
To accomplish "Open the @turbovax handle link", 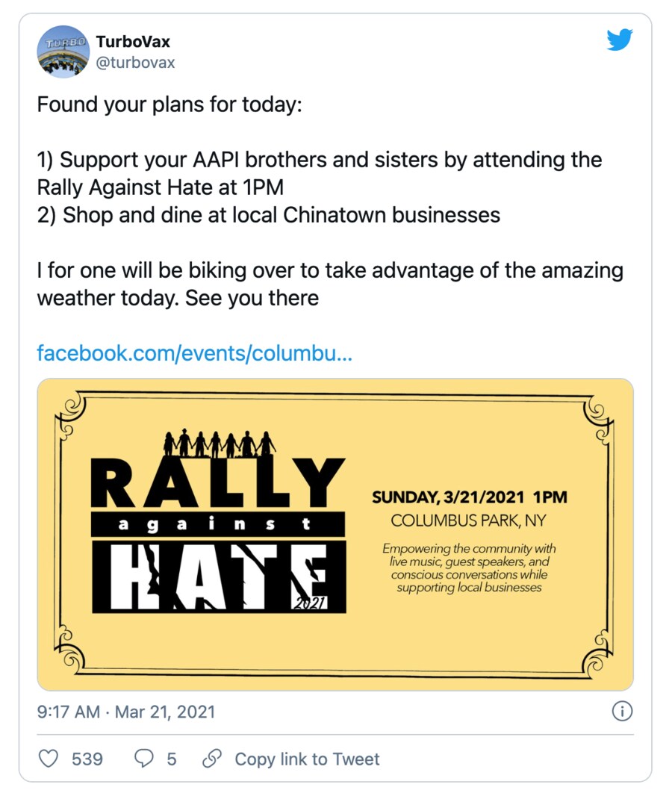I will [x=135, y=63].
